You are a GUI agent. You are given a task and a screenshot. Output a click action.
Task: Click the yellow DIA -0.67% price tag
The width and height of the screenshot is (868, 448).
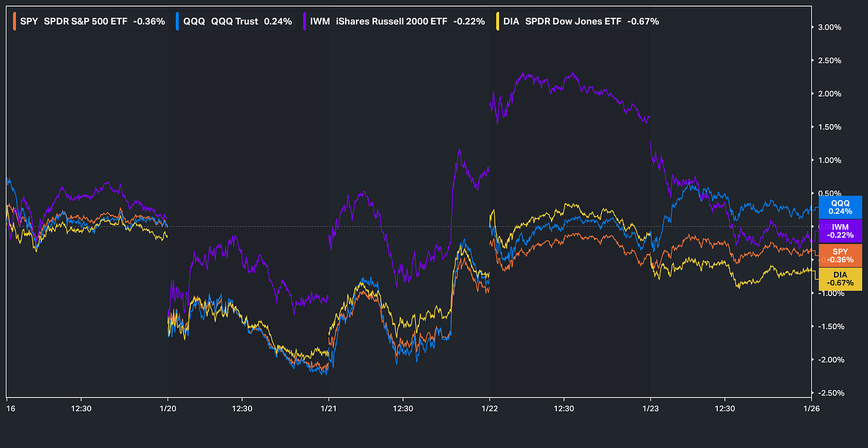[x=840, y=279]
